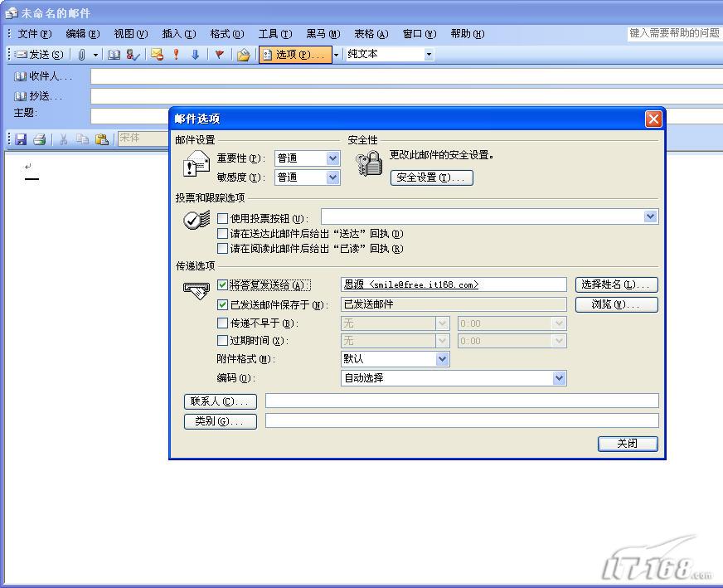This screenshot has height=588, width=723.
Task: Expand the 敏感度 dropdown
Action: click(332, 177)
